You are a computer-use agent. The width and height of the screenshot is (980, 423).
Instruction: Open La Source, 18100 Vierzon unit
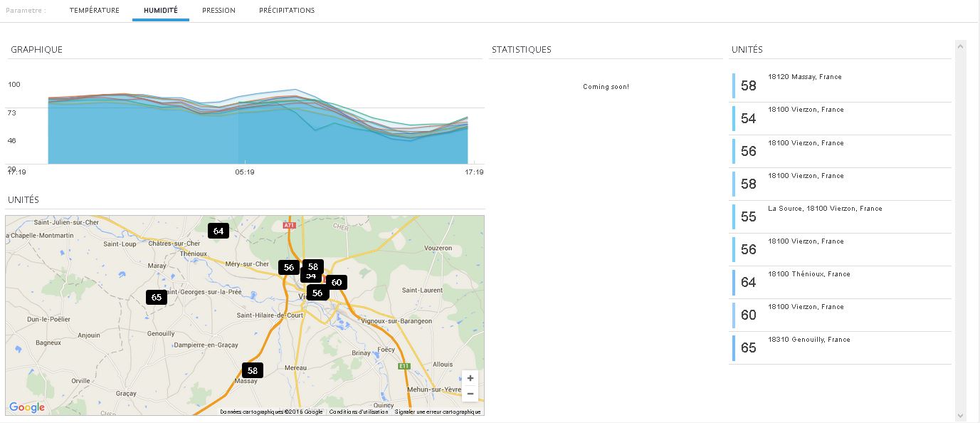click(841, 217)
